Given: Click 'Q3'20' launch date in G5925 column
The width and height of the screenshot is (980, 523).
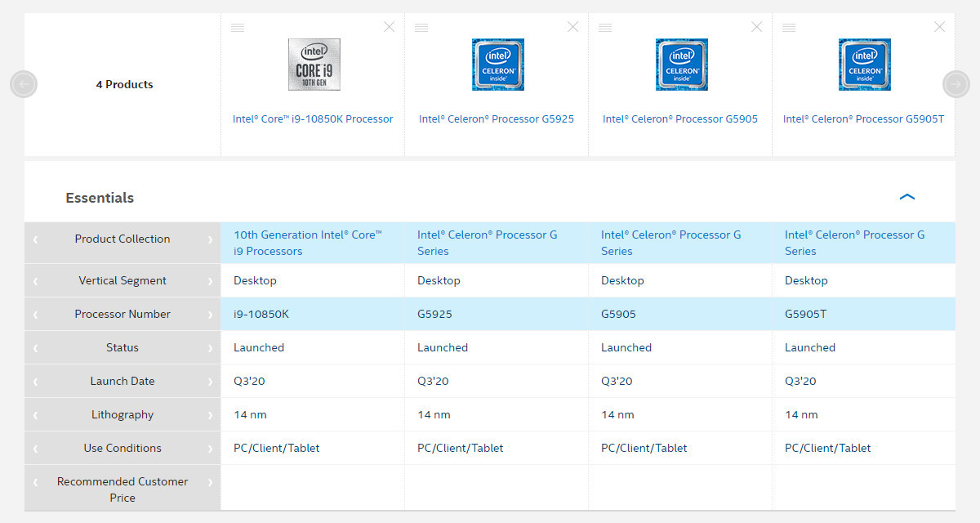Looking at the screenshot, I should point(433,381).
